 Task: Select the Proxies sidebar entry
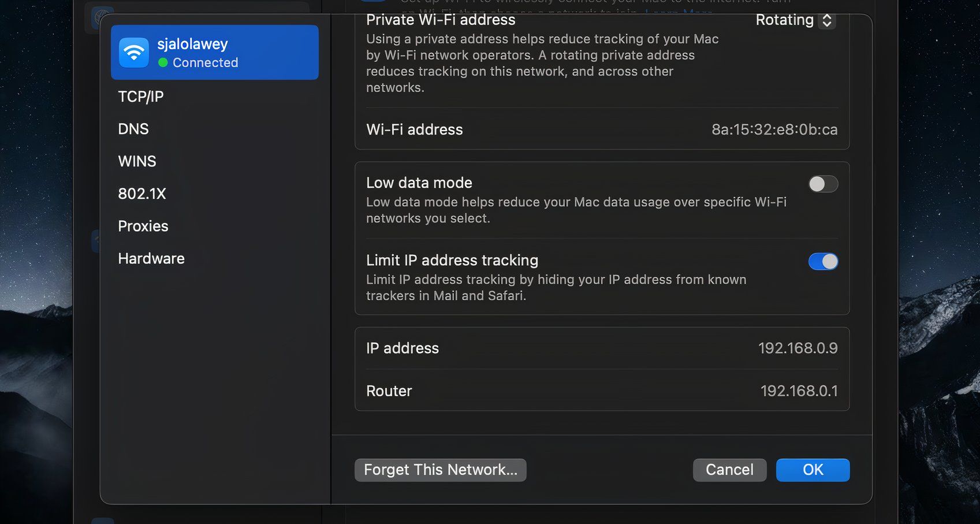(143, 226)
